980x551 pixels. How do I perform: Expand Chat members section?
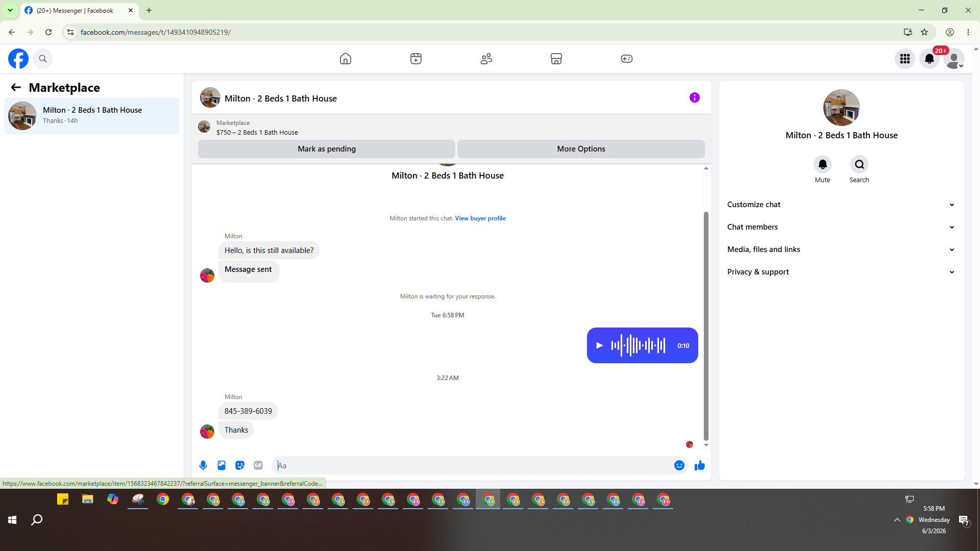click(x=842, y=227)
